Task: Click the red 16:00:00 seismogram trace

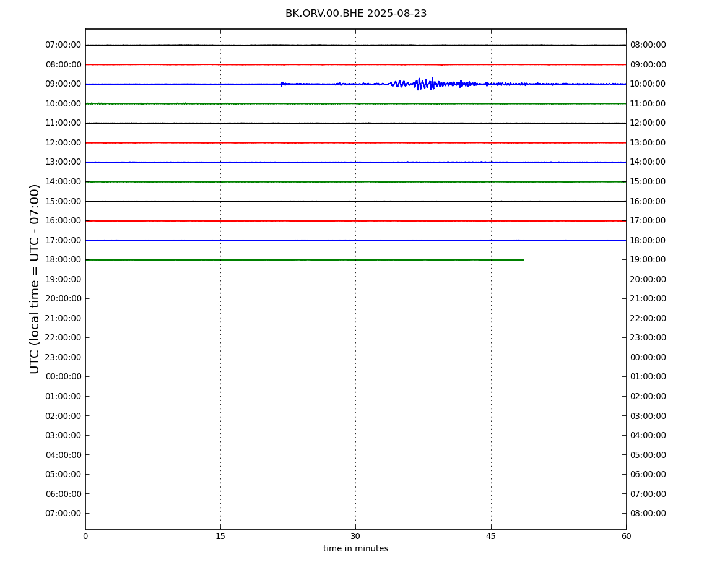Action: click(355, 221)
